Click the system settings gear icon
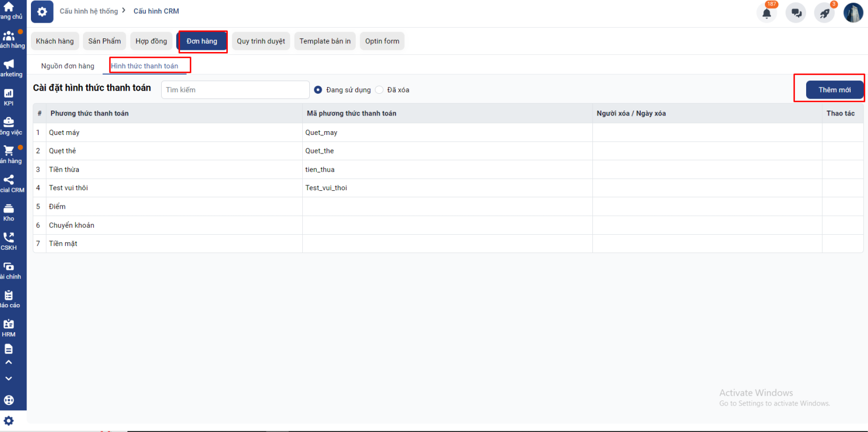The height and width of the screenshot is (432, 868). point(42,11)
